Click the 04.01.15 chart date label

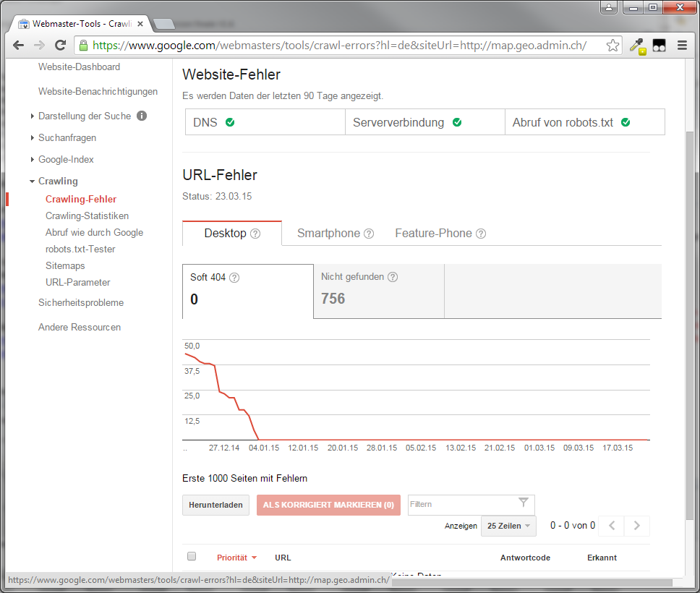pos(264,448)
